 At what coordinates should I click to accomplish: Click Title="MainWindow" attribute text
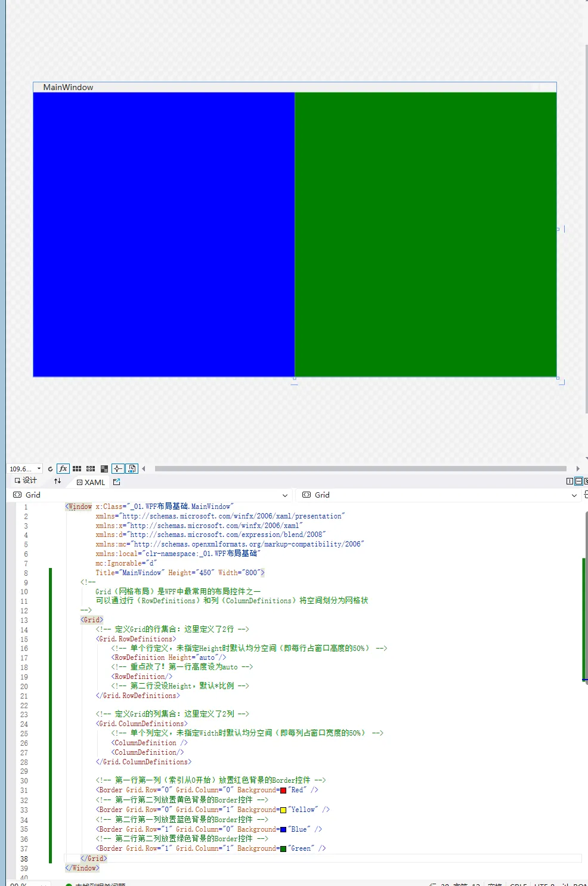(x=130, y=573)
